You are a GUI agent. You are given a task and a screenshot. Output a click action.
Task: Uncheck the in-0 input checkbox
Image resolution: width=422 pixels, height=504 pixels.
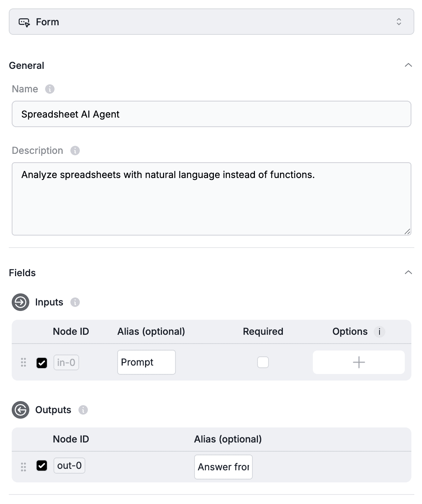point(42,363)
